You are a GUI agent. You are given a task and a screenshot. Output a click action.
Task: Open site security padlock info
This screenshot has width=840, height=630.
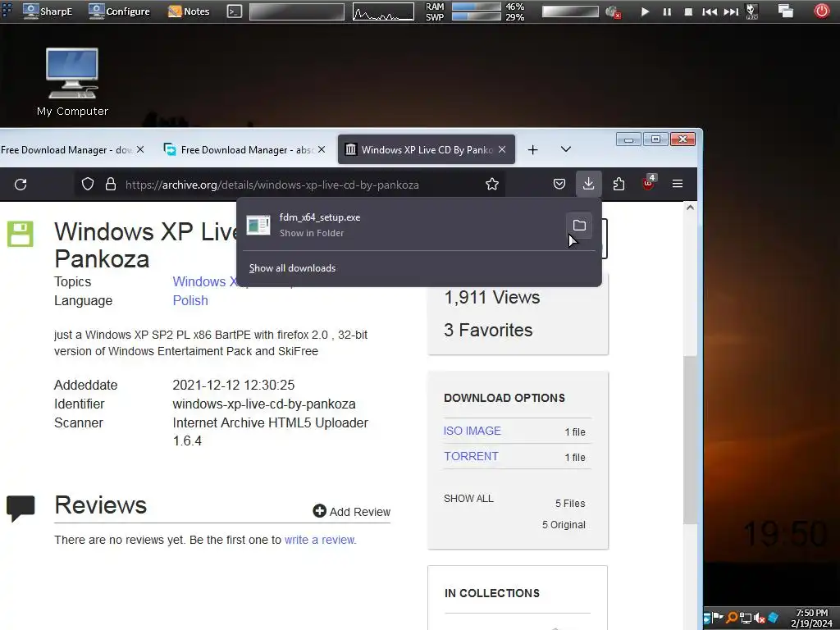[111, 185]
